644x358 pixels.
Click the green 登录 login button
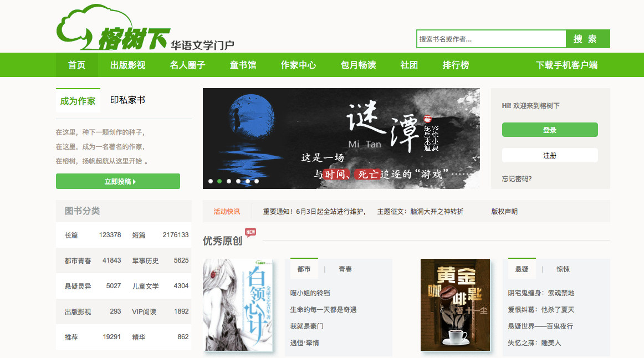click(550, 130)
